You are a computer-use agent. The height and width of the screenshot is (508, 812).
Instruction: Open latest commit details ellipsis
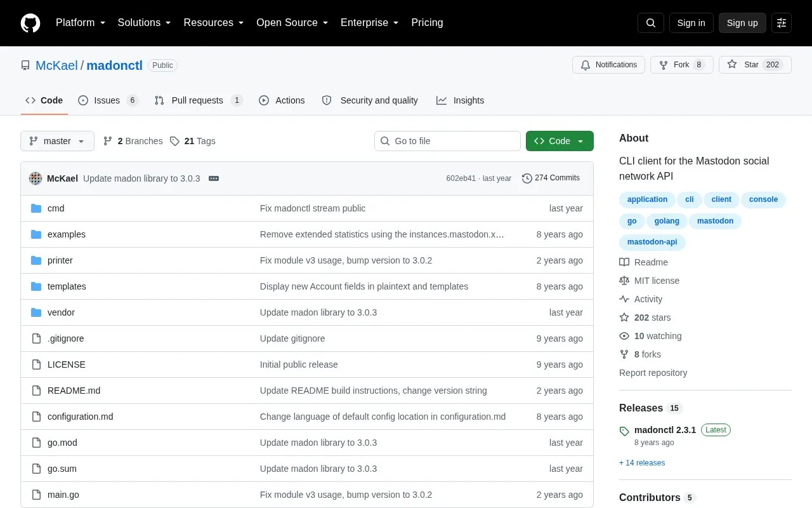pos(214,178)
